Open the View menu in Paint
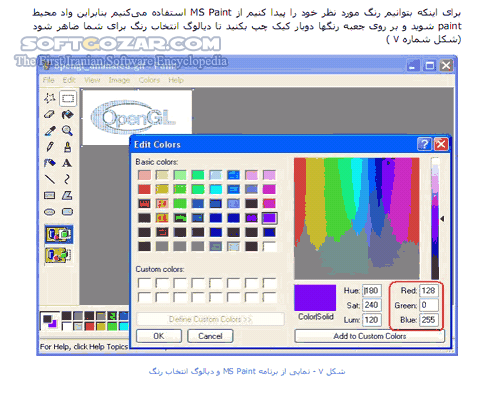Viewport: 500px width, 400px height. coord(92,80)
